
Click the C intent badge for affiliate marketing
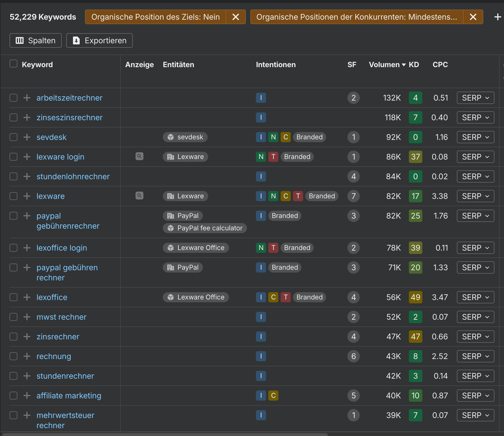[273, 396]
